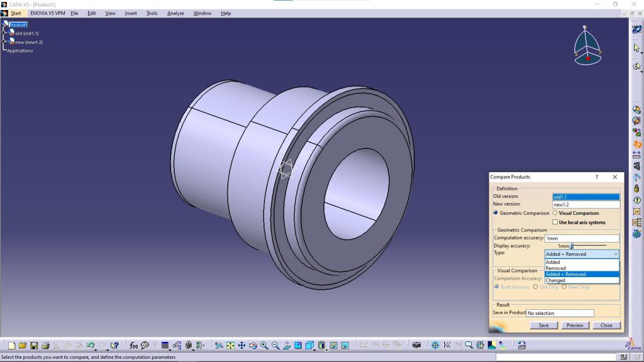The image size is (644, 362).
Task: Undo the last action
Action: [91, 346]
